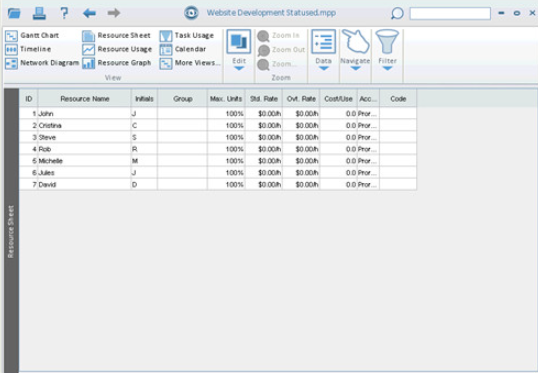This screenshot has width=538, height=373.
Task: Go forward with the right arrow
Action: (114, 13)
